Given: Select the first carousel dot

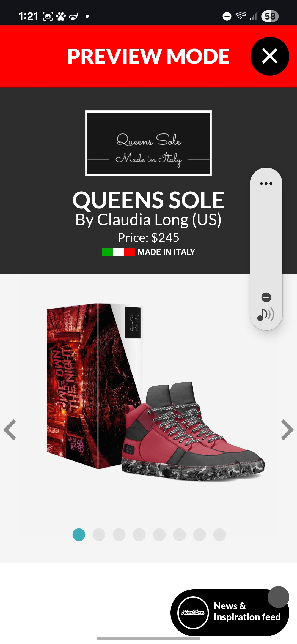Looking at the screenshot, I should [79, 534].
